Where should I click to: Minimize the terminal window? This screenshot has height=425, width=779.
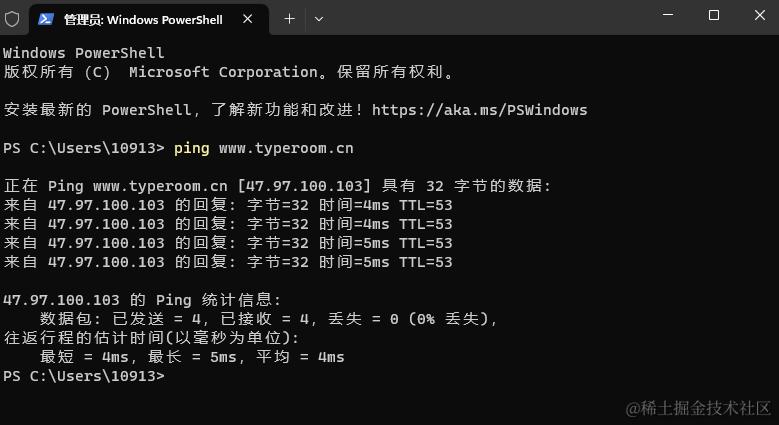coord(669,16)
